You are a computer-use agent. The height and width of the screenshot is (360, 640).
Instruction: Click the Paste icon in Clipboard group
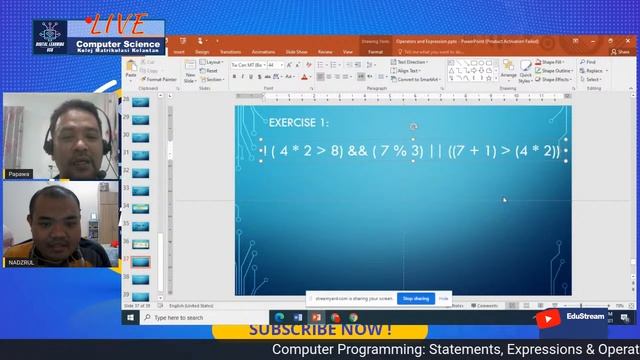131,66
